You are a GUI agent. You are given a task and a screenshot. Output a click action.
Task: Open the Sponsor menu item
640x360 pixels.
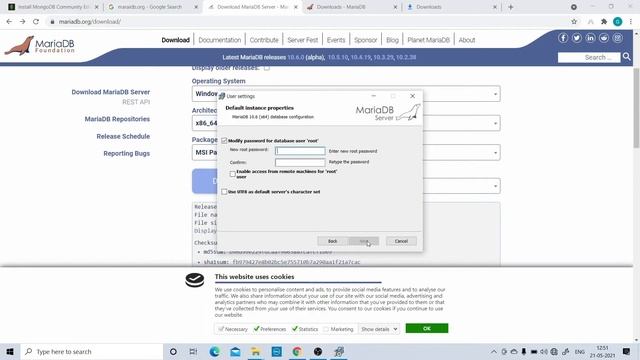(x=365, y=40)
